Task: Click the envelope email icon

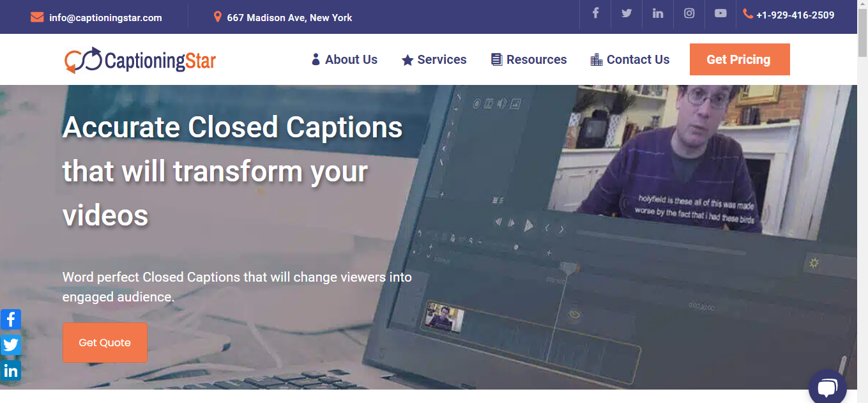Action: point(37,17)
